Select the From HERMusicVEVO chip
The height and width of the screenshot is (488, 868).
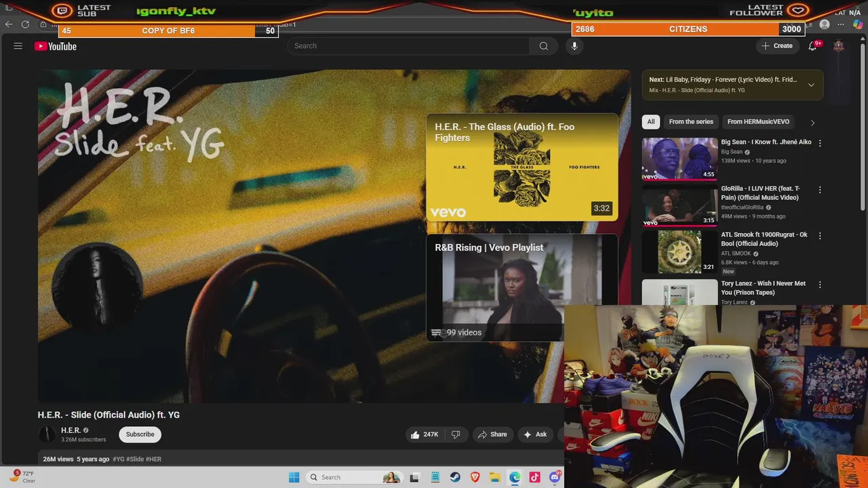(x=758, y=122)
